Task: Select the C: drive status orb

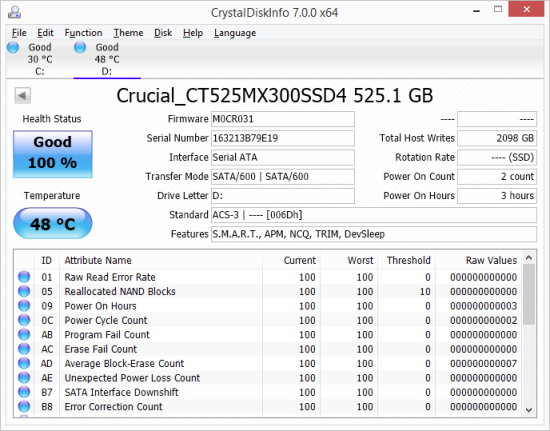Action: (x=13, y=47)
